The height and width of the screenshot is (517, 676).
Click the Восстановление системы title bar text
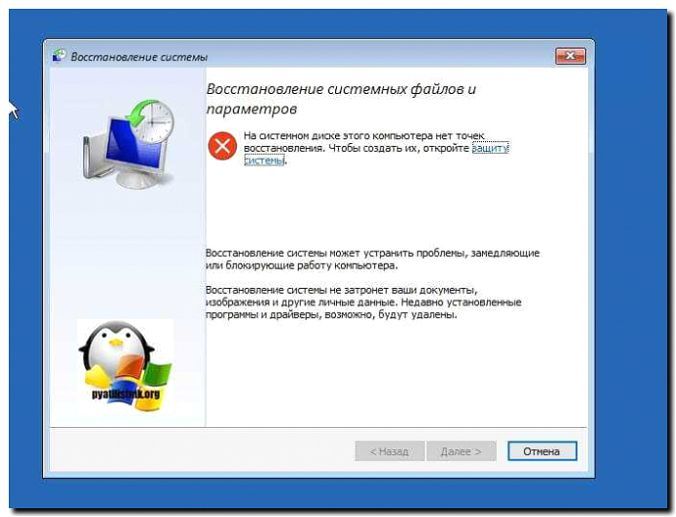(x=139, y=57)
